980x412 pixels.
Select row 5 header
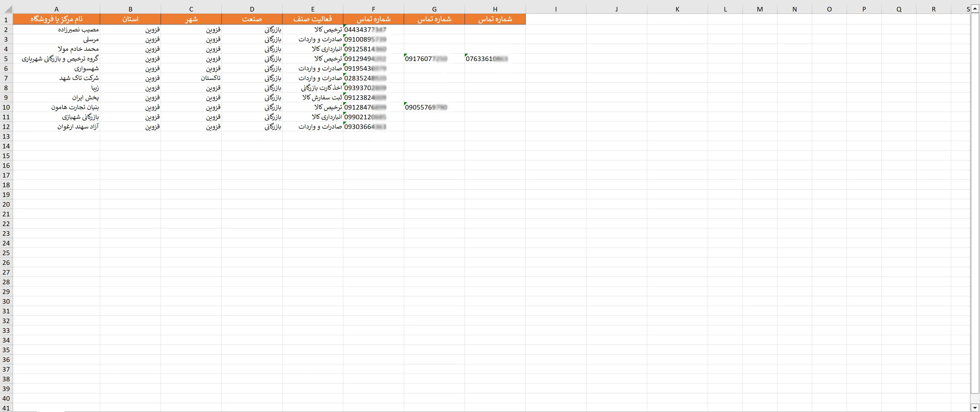[x=6, y=58]
